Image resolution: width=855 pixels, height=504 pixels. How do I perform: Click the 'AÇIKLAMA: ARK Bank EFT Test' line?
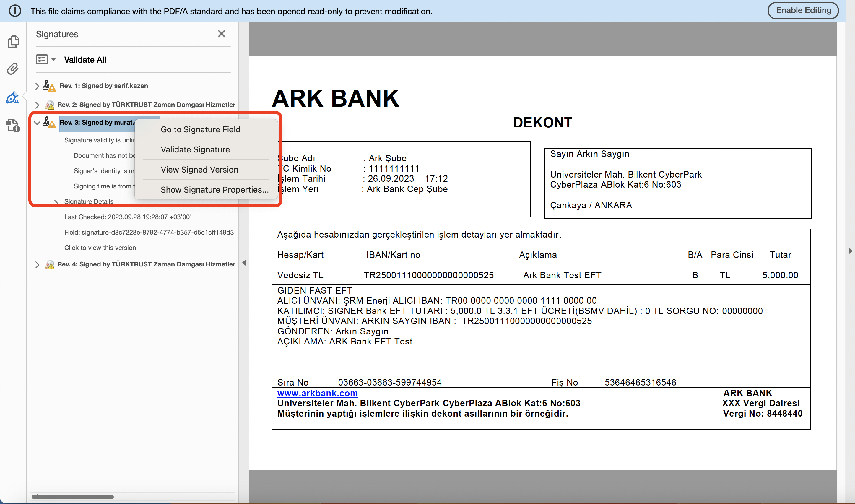coord(345,341)
